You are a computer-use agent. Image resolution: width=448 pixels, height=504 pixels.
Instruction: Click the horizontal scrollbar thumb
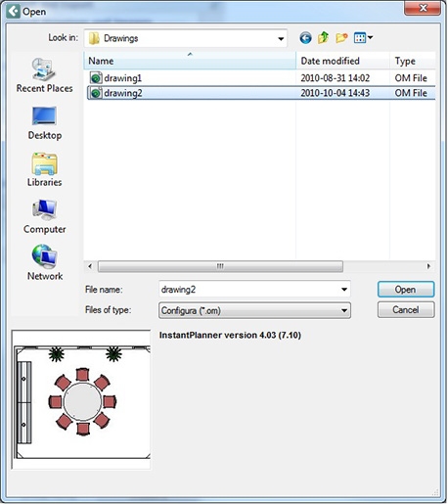(x=220, y=266)
